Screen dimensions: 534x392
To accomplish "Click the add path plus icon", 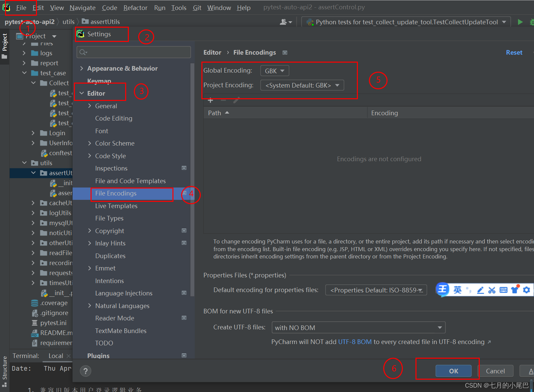I will point(210,100).
